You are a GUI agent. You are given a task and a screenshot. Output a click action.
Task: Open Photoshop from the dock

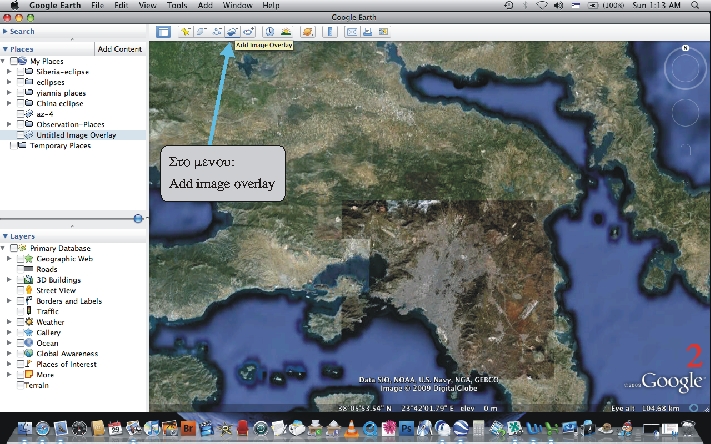(406, 428)
